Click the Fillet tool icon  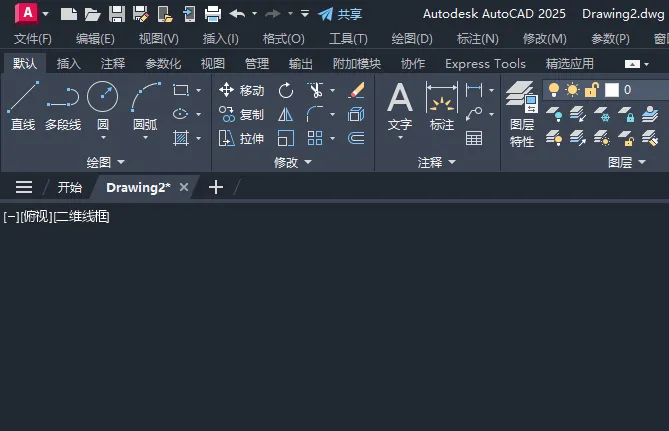coord(315,114)
